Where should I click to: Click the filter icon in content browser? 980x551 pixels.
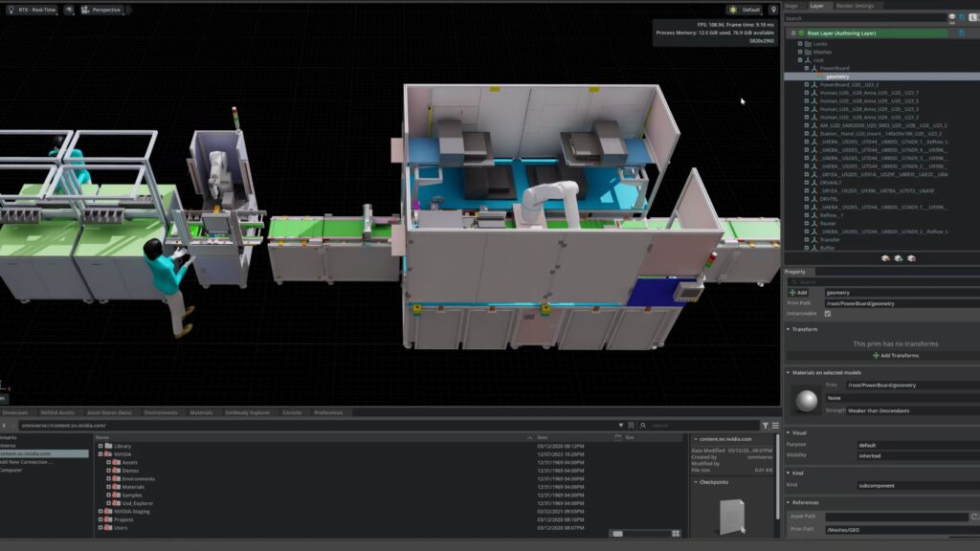[766, 425]
